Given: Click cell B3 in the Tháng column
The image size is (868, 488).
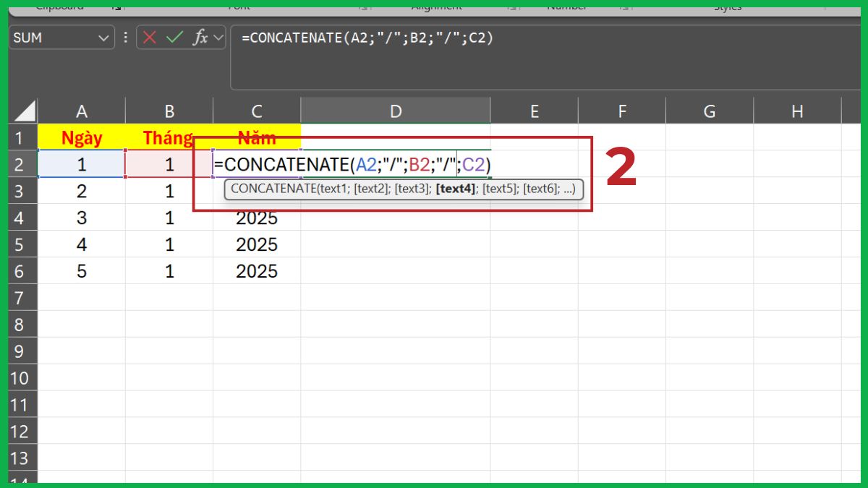Looking at the screenshot, I should (169, 191).
